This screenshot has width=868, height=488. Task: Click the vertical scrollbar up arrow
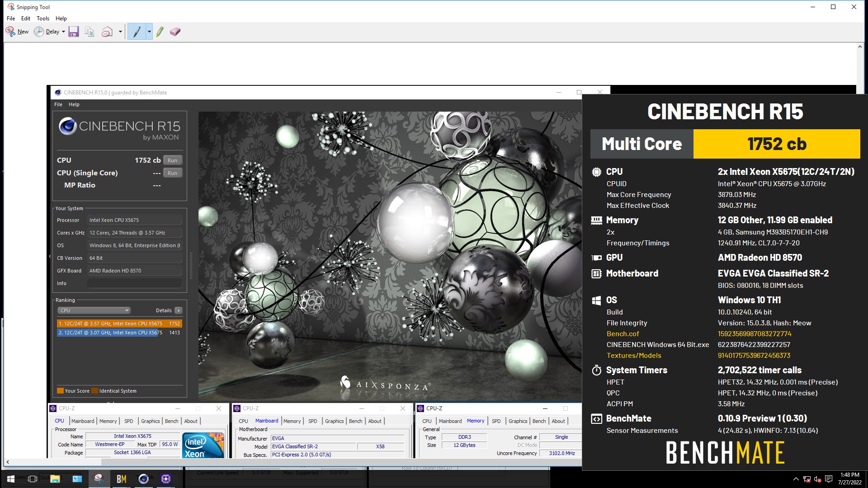click(860, 47)
